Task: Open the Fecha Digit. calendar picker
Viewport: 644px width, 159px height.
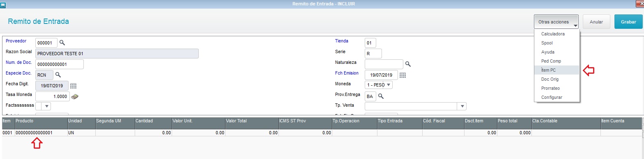Action: click(x=74, y=86)
